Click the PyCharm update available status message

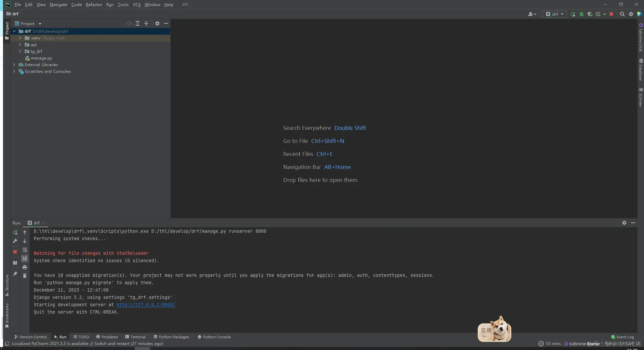88,344
